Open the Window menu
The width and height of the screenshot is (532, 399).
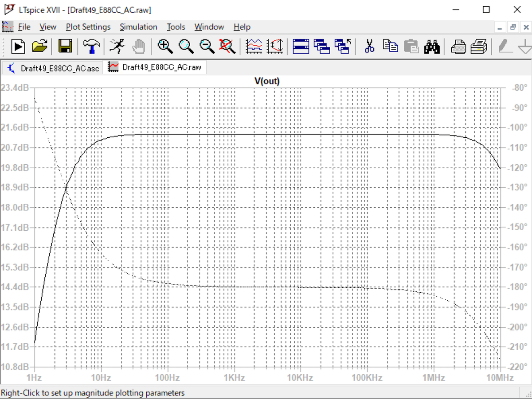click(209, 27)
